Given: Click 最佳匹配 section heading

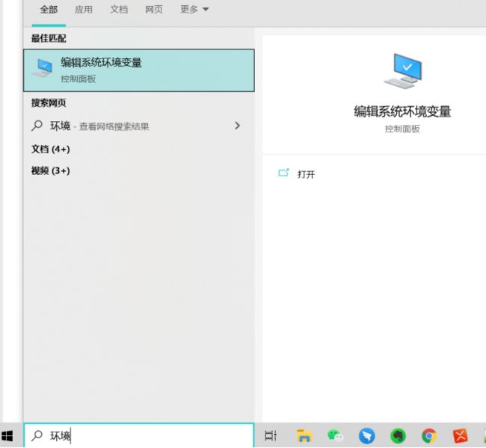Looking at the screenshot, I should (49, 38).
